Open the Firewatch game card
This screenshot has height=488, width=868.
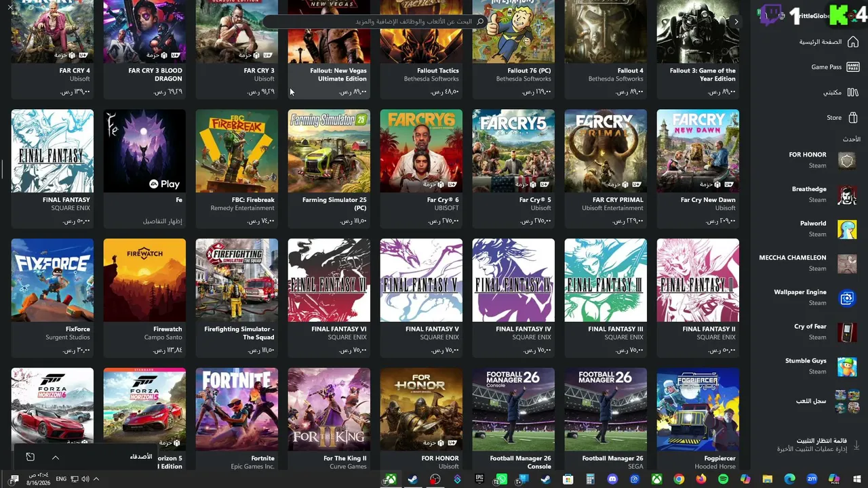click(144, 298)
